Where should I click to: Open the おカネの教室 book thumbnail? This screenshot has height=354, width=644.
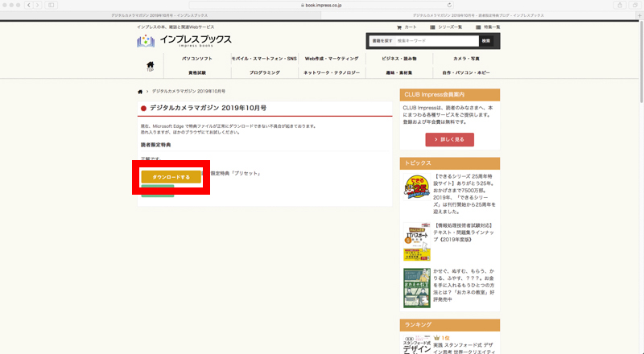coord(417,288)
